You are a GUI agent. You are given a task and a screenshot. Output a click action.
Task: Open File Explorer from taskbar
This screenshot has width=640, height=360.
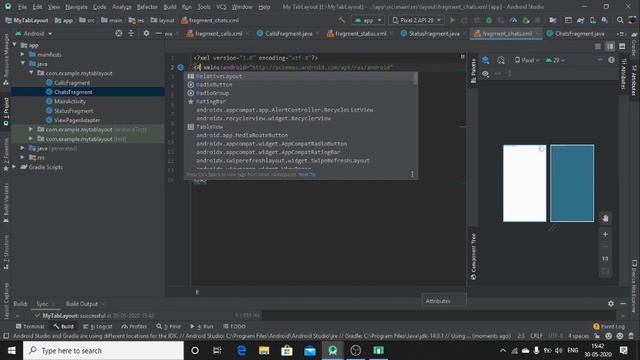pyautogui.click(x=264, y=350)
